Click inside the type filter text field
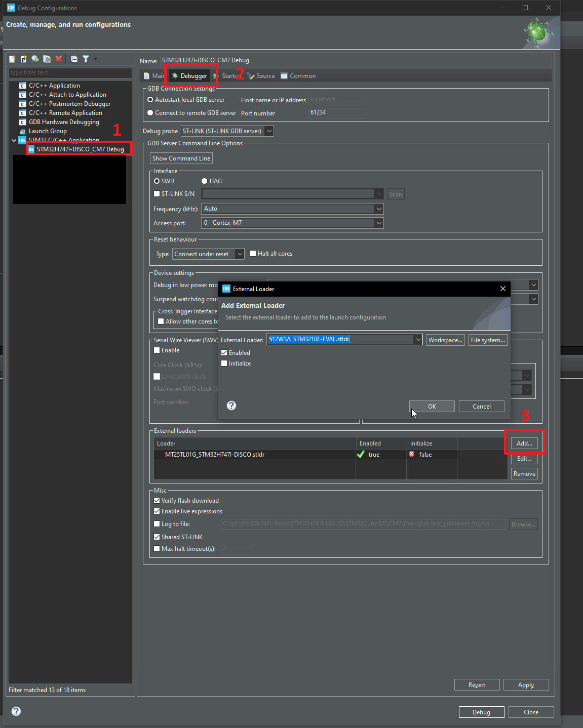The height and width of the screenshot is (728, 583). click(x=70, y=72)
